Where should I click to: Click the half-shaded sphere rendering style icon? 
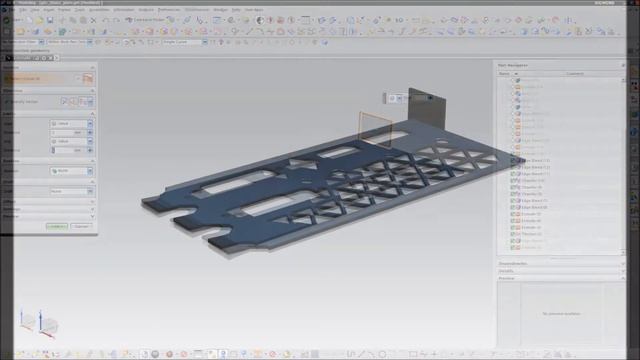click(260, 20)
